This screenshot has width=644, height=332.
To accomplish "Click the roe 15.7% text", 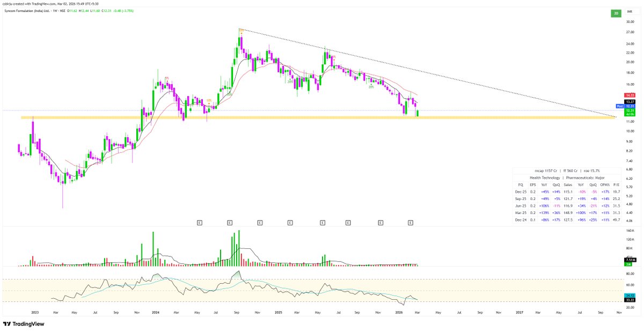I will click(x=591, y=171).
